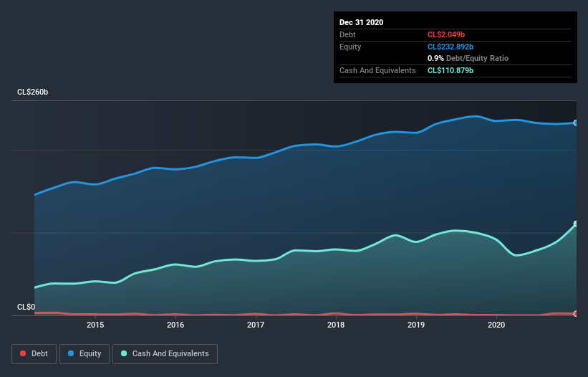Viewport: 588px width, 377px height.
Task: Click the Debt end marker on the chart
Action: 576,314
